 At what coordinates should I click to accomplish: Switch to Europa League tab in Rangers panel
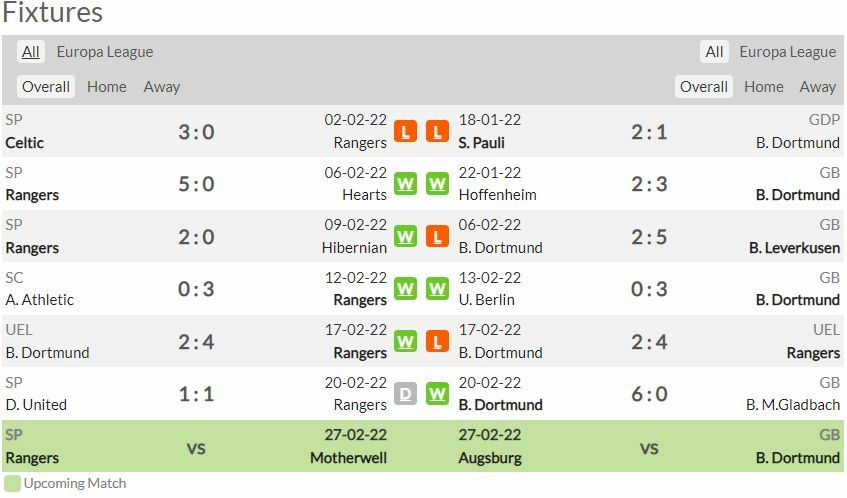(105, 52)
